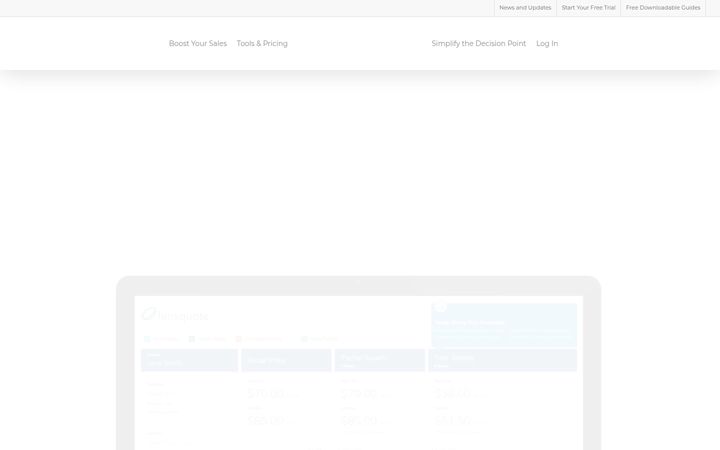
Task: Click the Start Your Free Trial link
Action: [x=588, y=8]
